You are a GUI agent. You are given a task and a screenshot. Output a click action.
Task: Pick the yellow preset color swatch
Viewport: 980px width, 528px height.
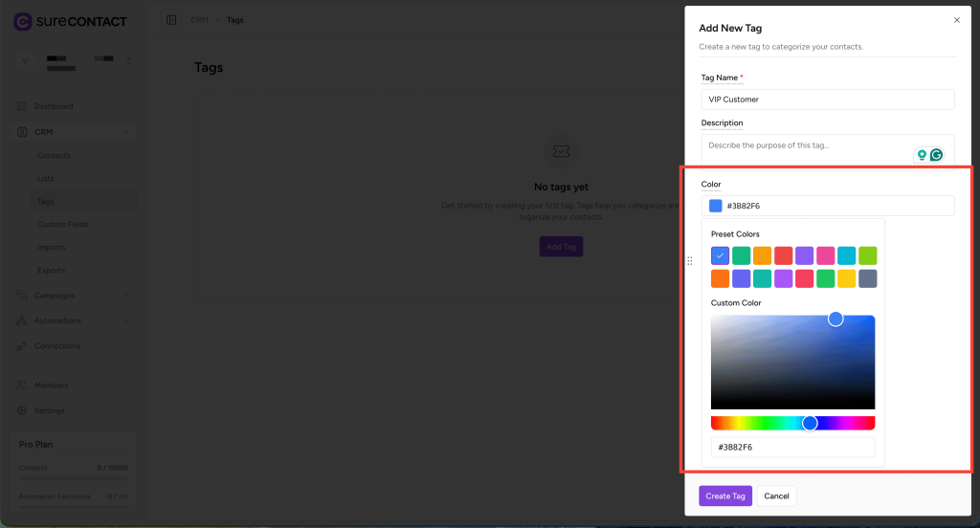846,278
